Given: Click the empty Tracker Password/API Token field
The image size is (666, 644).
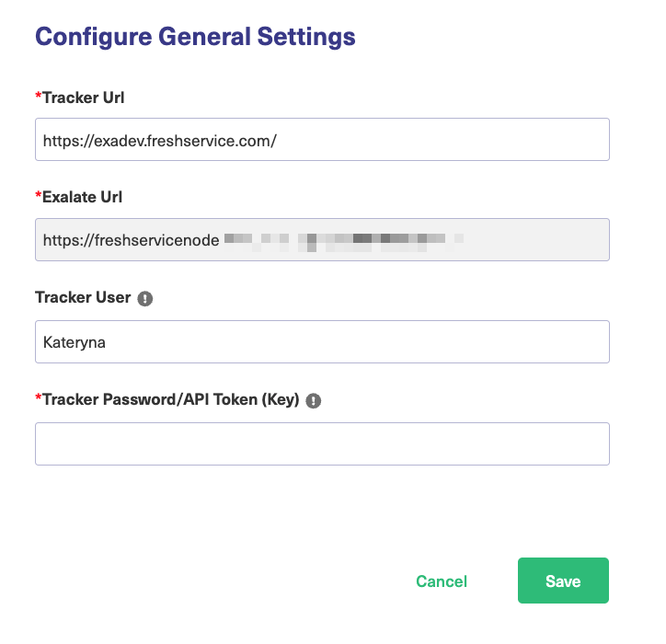Looking at the screenshot, I should [x=322, y=443].
